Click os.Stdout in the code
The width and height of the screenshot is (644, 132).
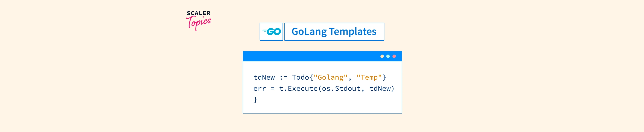pyautogui.click(x=341, y=88)
